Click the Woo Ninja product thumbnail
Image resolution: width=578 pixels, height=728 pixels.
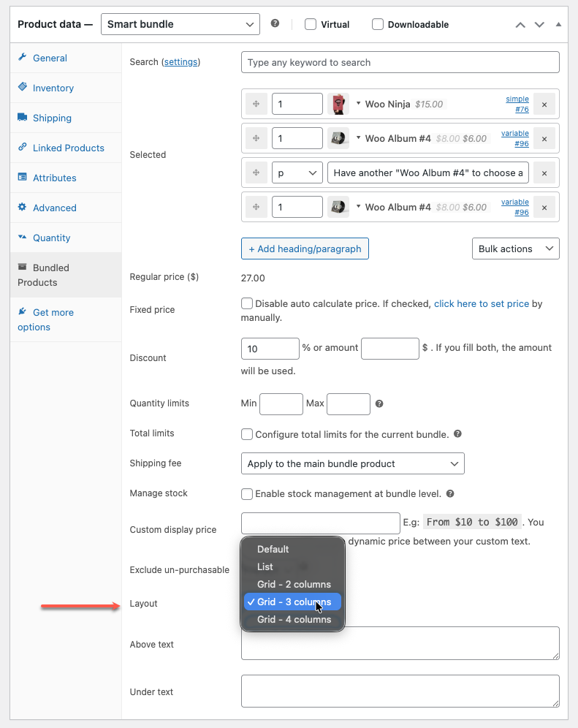point(337,104)
